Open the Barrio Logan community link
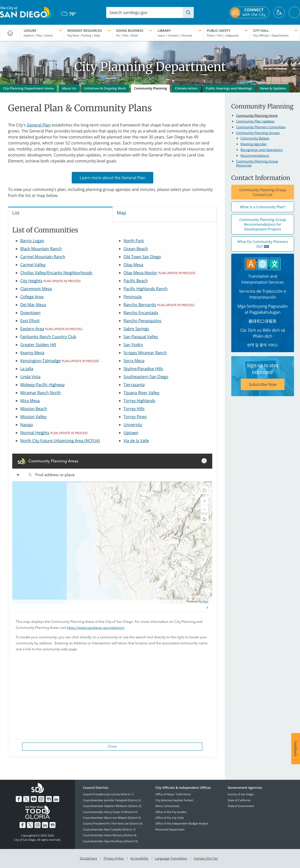 [x=32, y=241]
